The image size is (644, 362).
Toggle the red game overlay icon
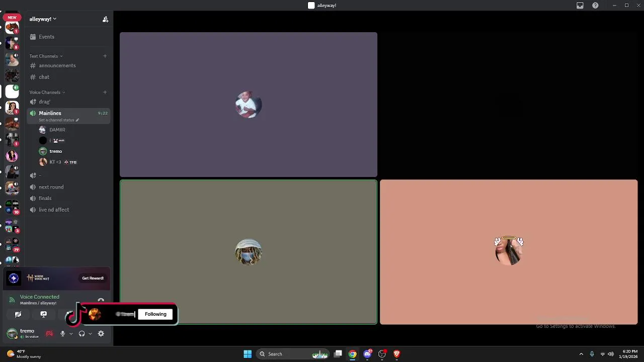49,333
